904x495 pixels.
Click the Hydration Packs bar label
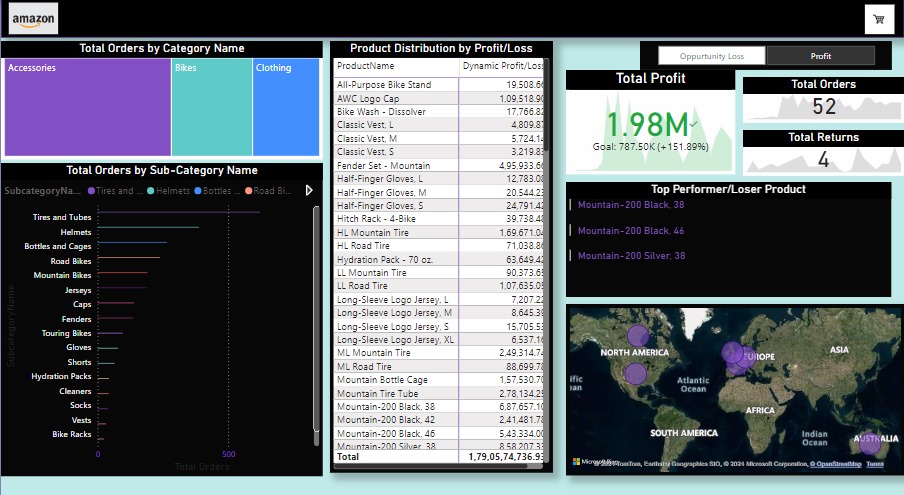(x=61, y=376)
